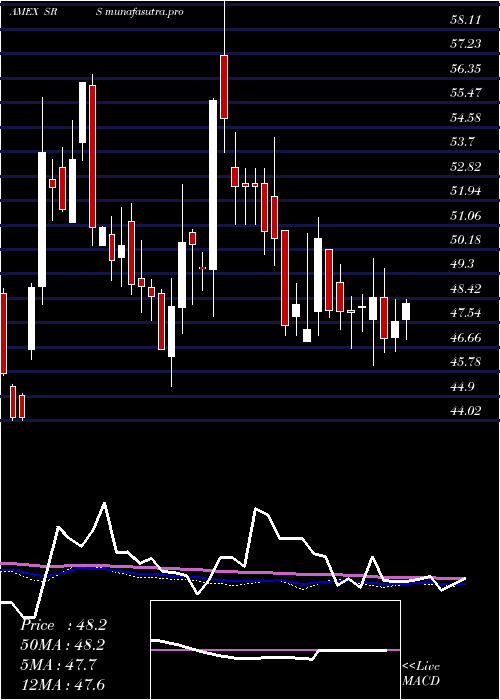The image size is (500, 700).
Task: Click the AMEX SR ticker label
Action: tap(34, 12)
